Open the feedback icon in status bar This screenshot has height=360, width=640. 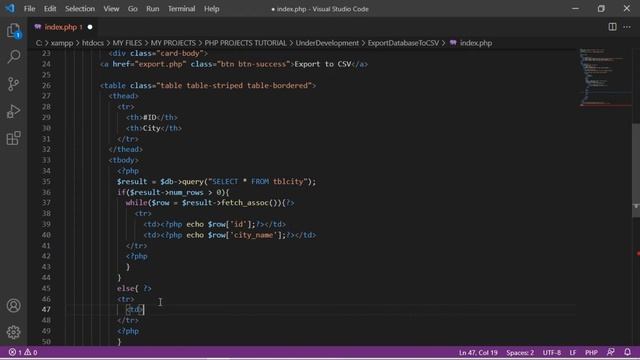pos(611,352)
